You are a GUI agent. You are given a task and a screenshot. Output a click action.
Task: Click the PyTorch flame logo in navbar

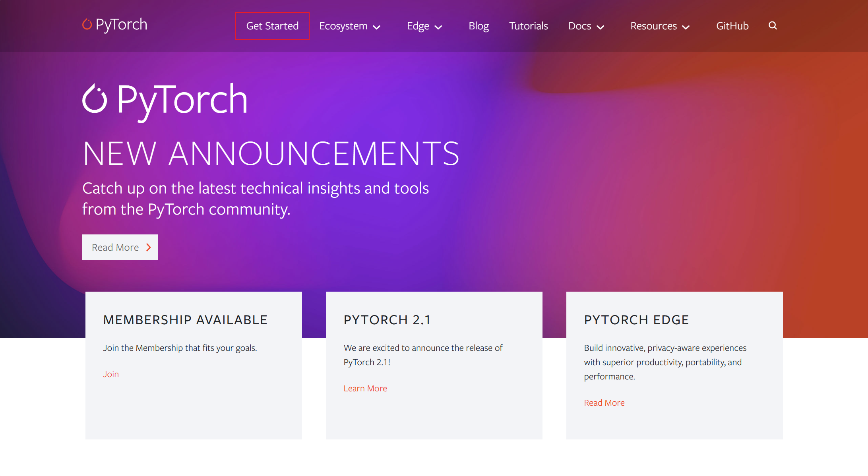point(87,24)
